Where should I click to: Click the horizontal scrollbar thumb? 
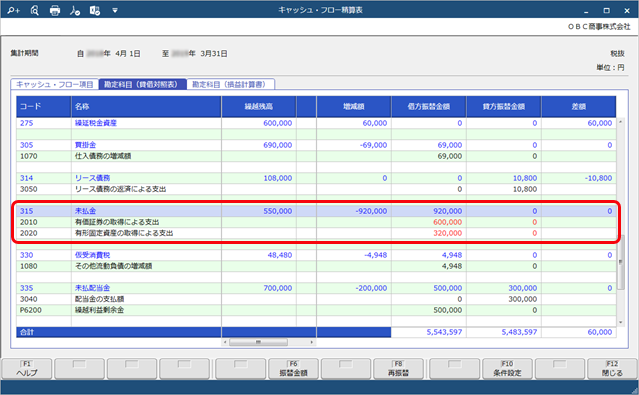(258, 342)
